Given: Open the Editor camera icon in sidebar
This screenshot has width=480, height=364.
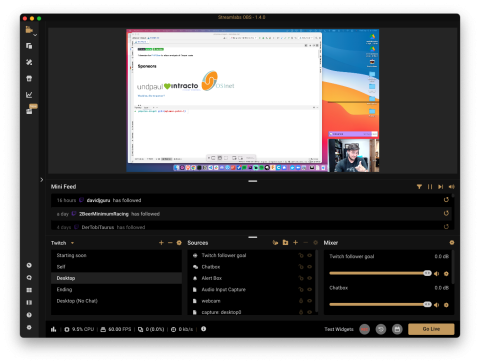Looking at the screenshot, I should point(29,29).
